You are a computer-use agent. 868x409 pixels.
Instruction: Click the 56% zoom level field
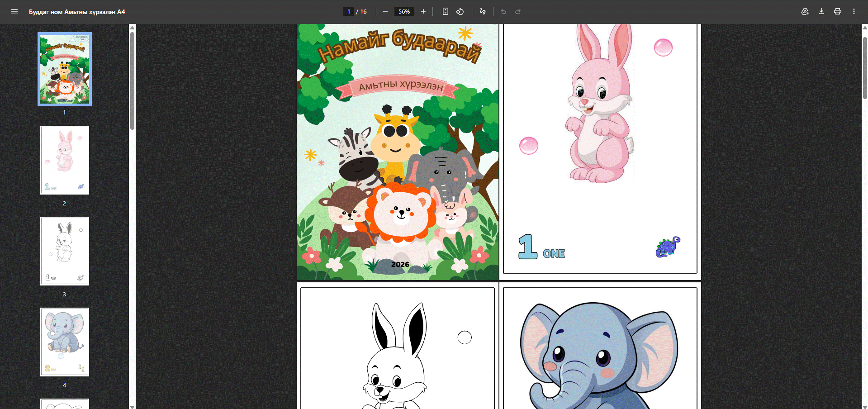click(404, 11)
